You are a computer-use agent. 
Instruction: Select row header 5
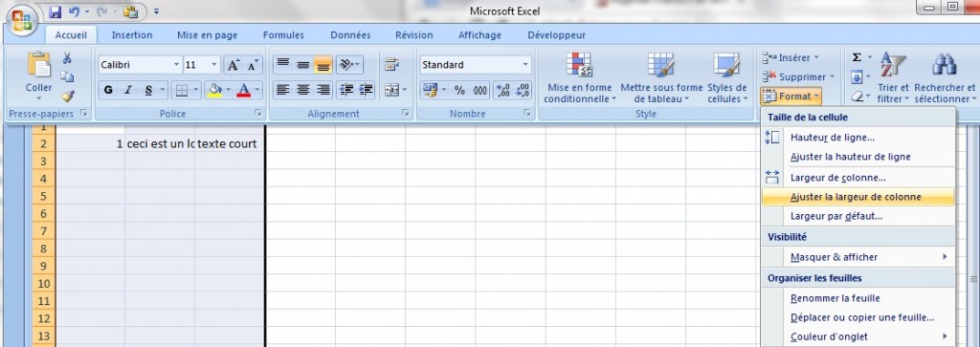tap(44, 196)
